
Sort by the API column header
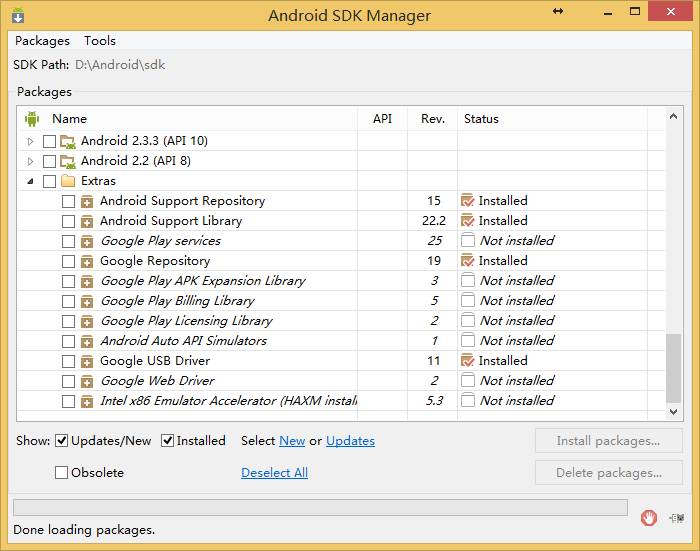click(x=383, y=119)
